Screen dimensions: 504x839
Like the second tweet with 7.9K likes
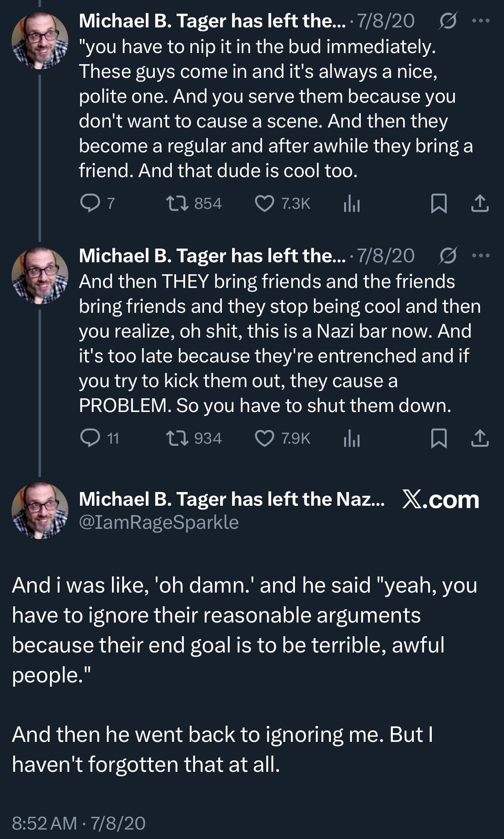tap(264, 438)
